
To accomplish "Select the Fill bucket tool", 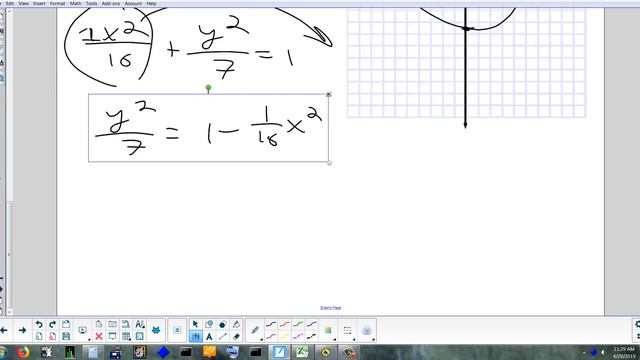I will (x=236, y=324).
